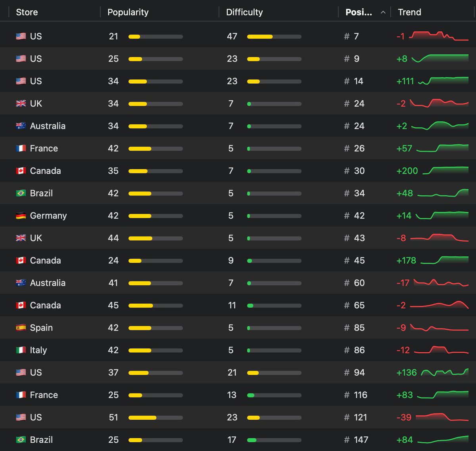This screenshot has height=451, width=476.
Task: Click the difficulty bar showing 9
Action: 274,261
